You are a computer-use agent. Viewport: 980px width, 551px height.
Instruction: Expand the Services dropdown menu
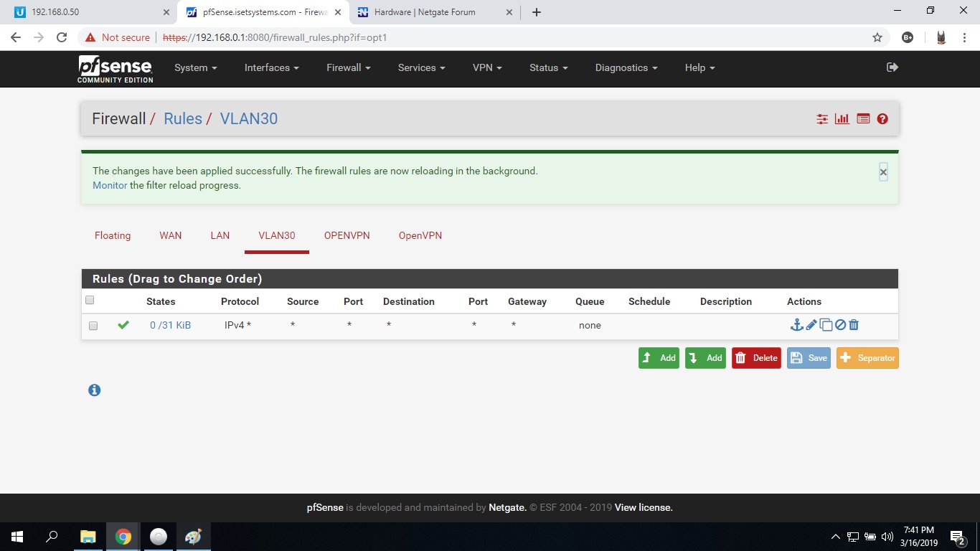tap(421, 67)
